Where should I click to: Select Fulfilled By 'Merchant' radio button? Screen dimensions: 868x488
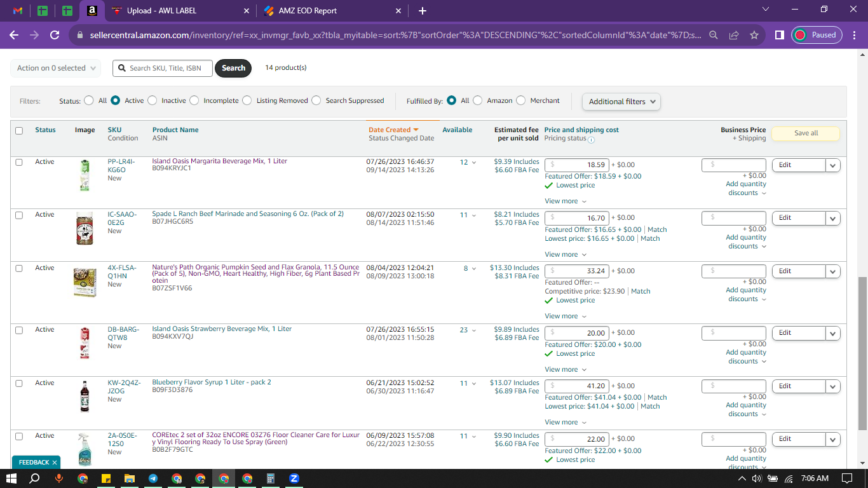tap(521, 100)
